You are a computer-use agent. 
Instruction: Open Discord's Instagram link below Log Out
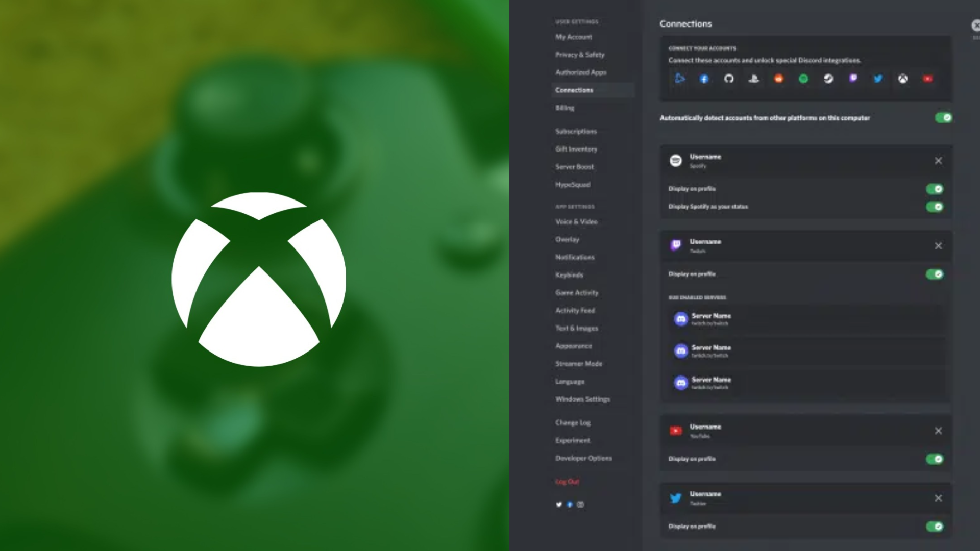click(580, 505)
